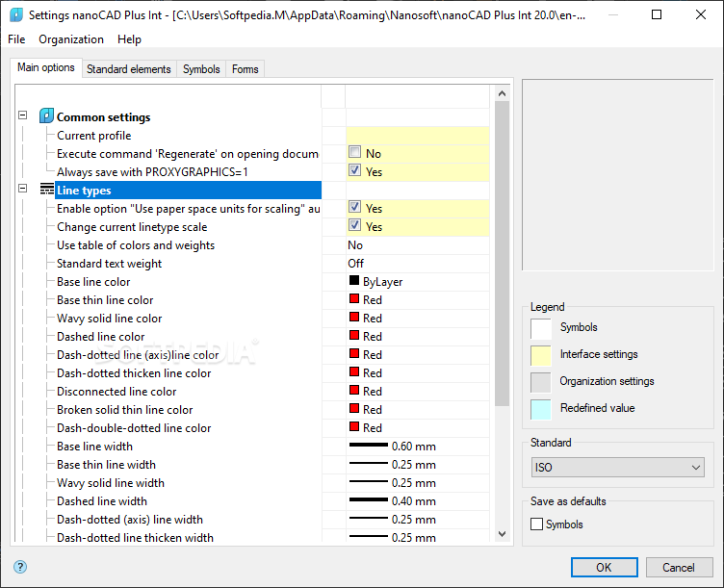
Task: Open the Help menu
Action: point(129,39)
